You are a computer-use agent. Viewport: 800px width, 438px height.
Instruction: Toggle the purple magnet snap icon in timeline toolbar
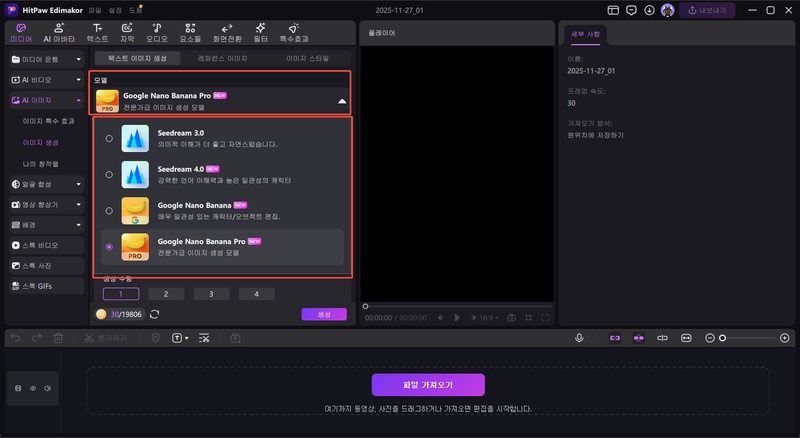pyautogui.click(x=638, y=338)
